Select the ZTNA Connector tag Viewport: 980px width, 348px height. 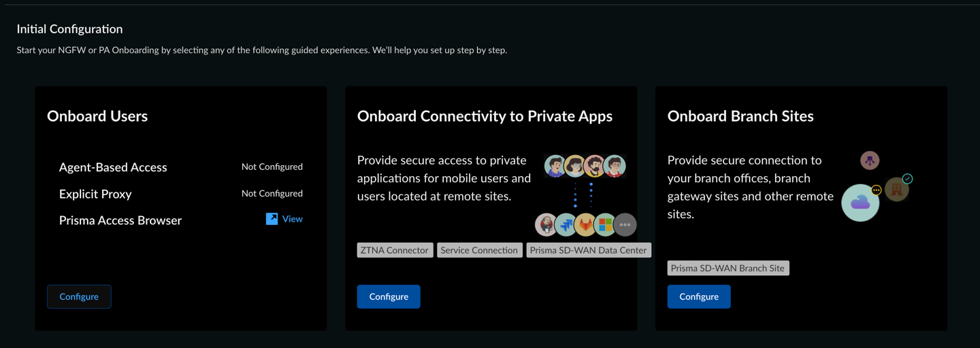tap(395, 250)
